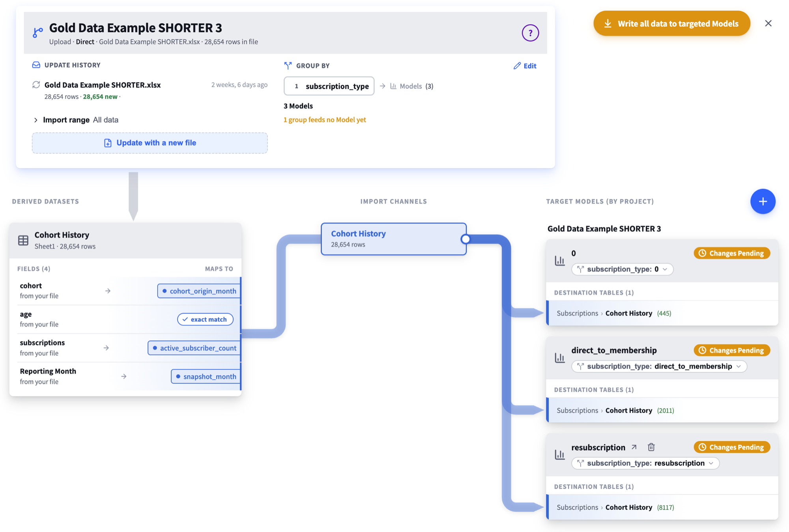Open the subscription_type: resubscription dropdown
Image resolution: width=789 pixels, height=532 pixels.
tap(645, 463)
